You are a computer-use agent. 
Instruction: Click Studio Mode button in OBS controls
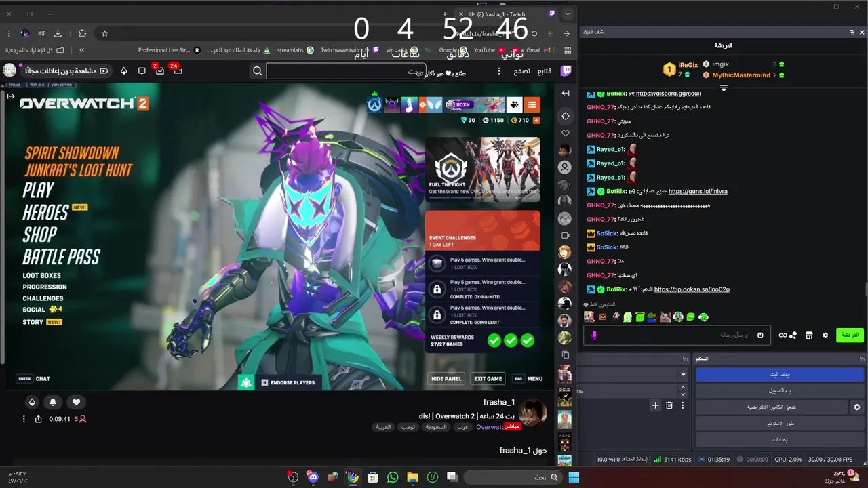click(780, 423)
